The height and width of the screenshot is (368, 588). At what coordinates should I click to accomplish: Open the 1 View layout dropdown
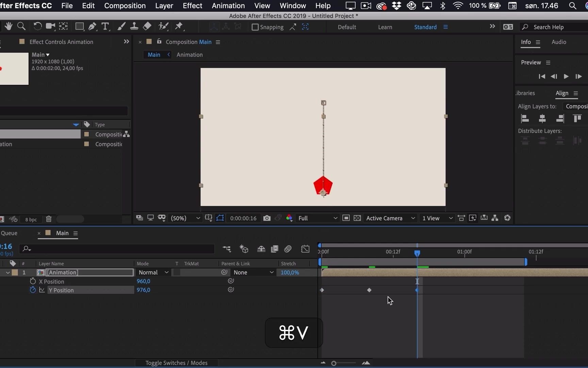tap(437, 218)
